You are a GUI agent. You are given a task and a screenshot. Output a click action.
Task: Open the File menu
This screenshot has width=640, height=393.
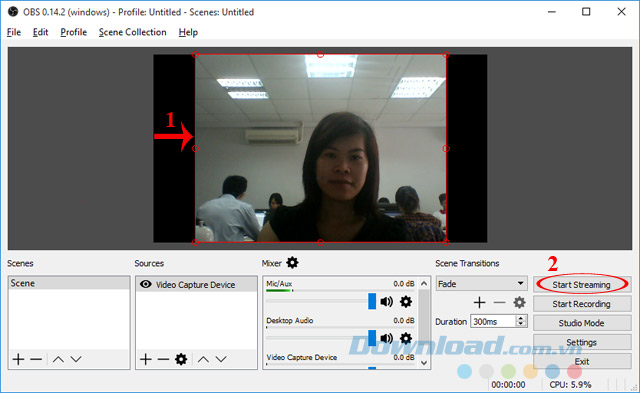tap(13, 32)
